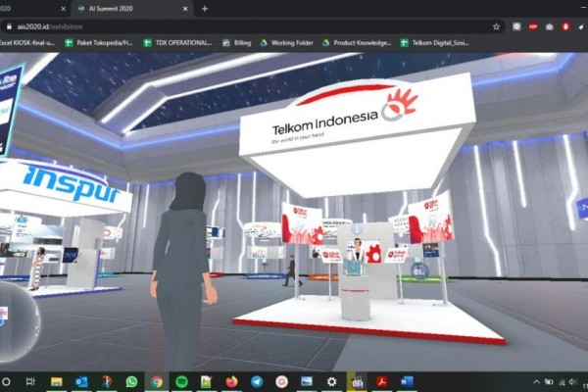
Task: Open the Excel KIOSK-final bookmark
Action: tap(27, 43)
